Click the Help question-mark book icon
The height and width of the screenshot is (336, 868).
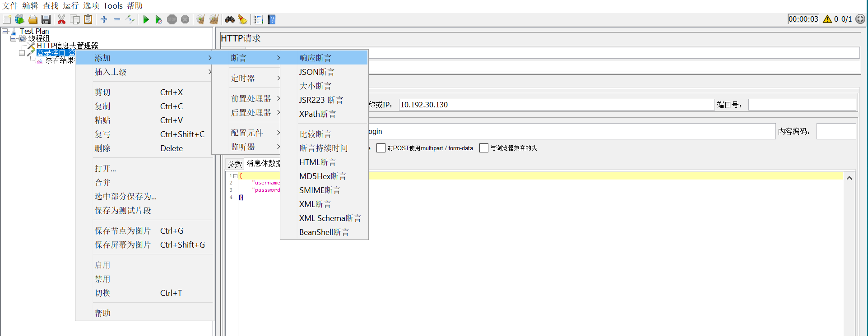(x=272, y=19)
